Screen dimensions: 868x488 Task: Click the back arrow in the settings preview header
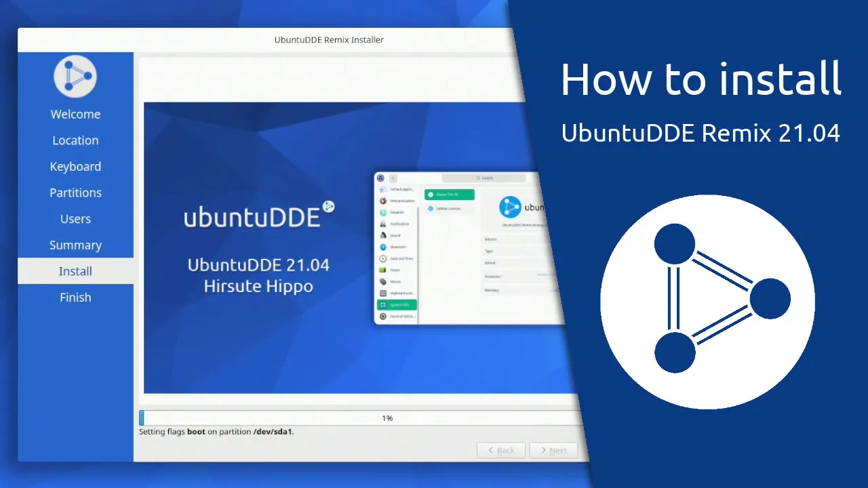click(x=393, y=178)
